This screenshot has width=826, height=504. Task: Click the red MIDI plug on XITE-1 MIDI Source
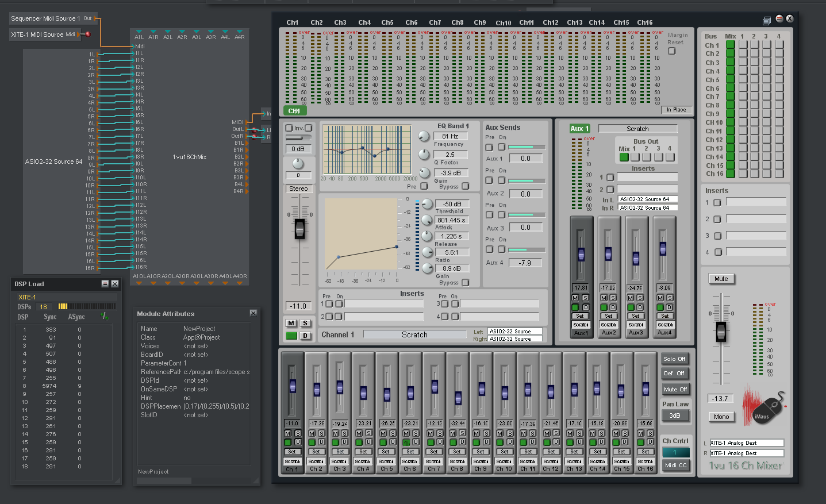click(87, 34)
